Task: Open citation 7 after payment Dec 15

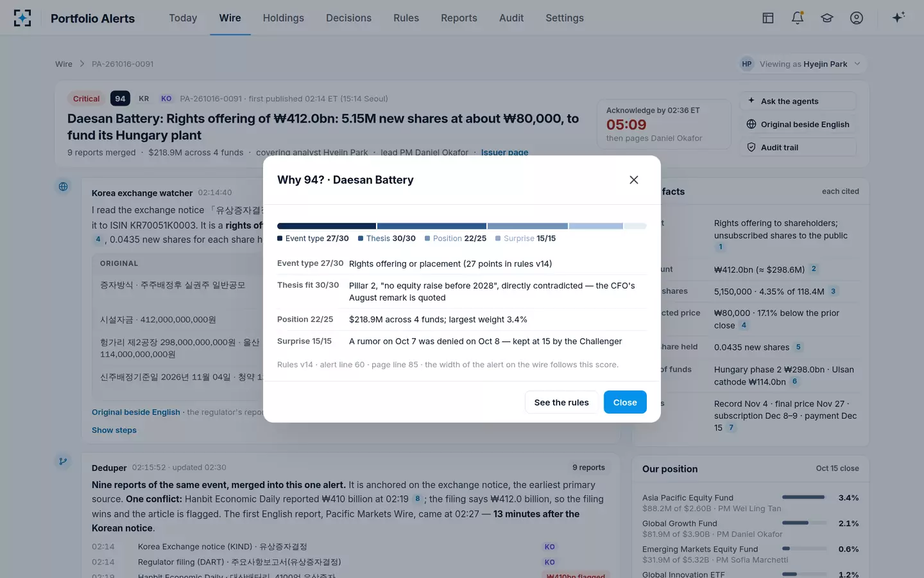Action: tap(731, 428)
